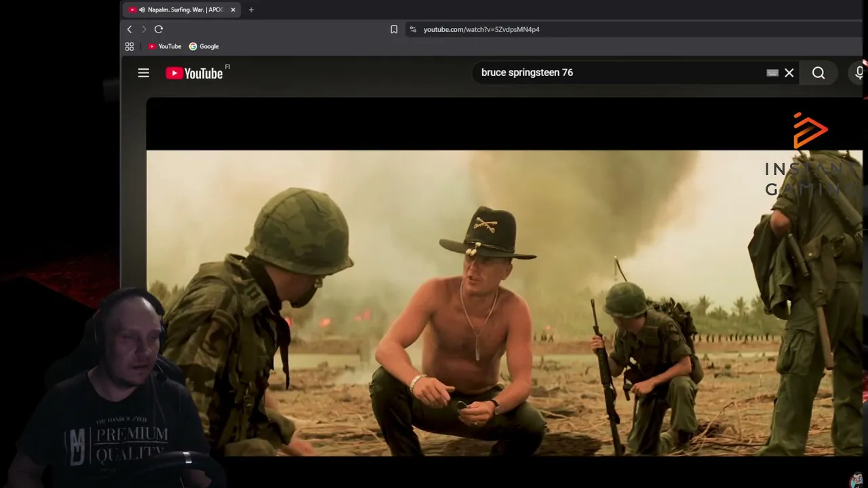Open a new browser tab
This screenshot has height=488, width=868.
point(251,10)
